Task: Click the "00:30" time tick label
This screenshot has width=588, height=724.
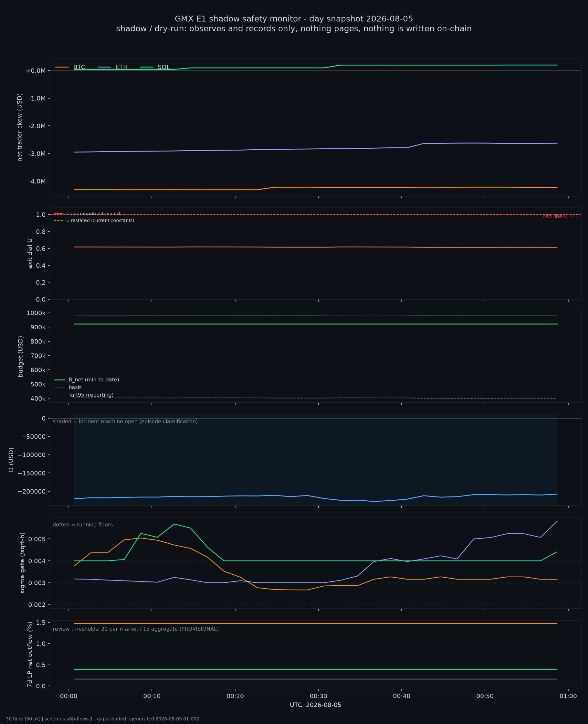Action: coord(318,697)
